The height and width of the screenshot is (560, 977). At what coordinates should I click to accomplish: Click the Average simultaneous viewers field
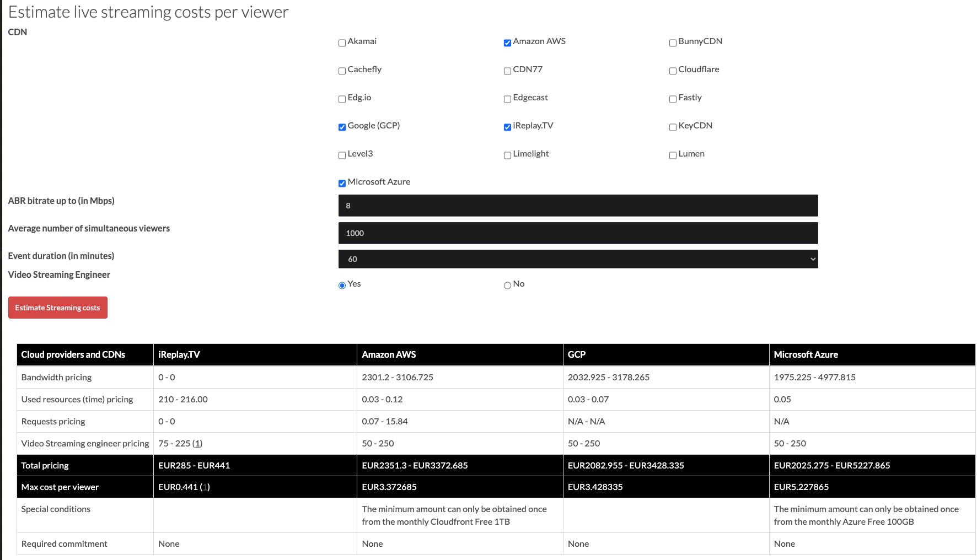pyautogui.click(x=578, y=233)
